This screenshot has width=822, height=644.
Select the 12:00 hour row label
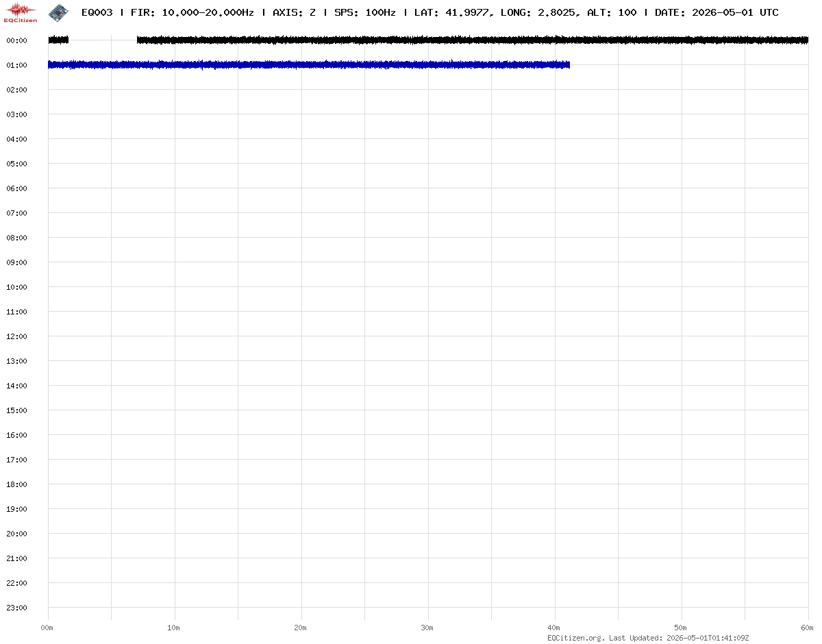point(16,336)
